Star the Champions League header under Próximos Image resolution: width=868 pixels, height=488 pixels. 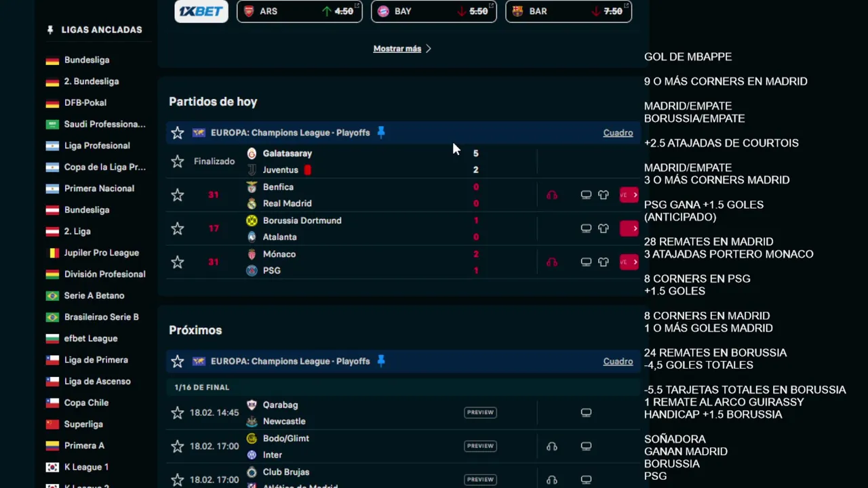click(178, 361)
